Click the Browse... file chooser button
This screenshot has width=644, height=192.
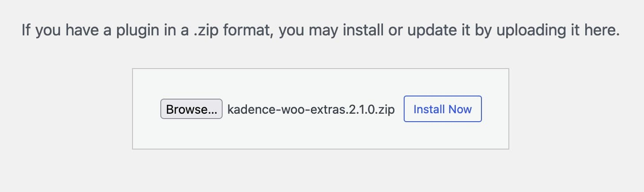pos(191,109)
